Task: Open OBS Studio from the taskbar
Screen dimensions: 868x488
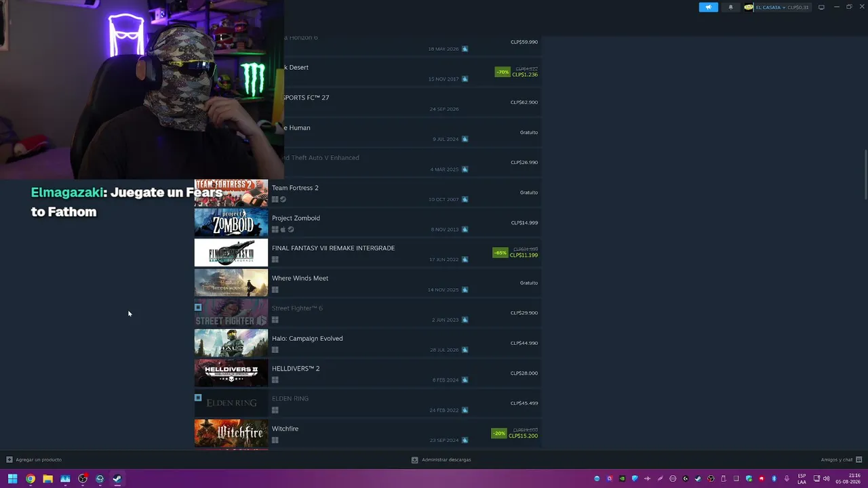Action: coord(83,479)
